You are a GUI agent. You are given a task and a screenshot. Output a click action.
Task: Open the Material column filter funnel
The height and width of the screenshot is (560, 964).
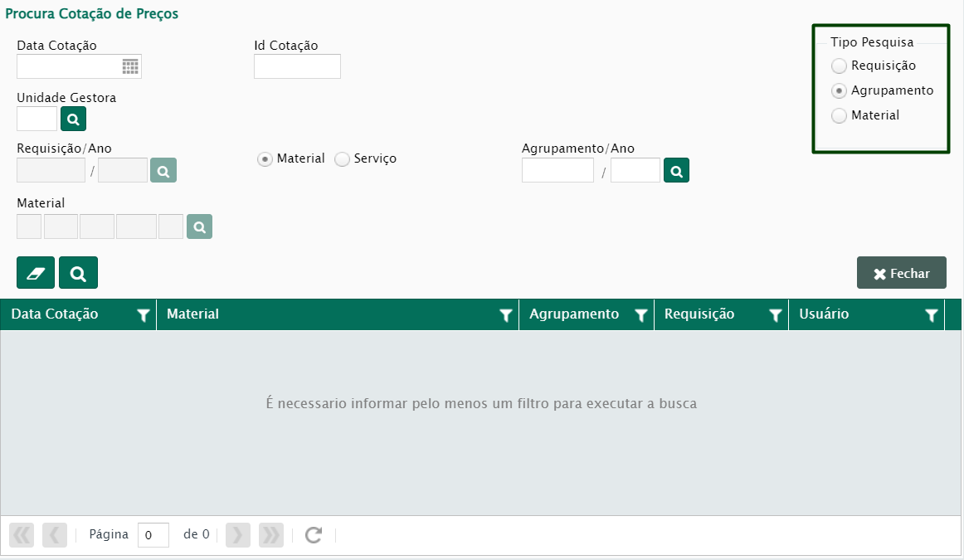coord(505,315)
